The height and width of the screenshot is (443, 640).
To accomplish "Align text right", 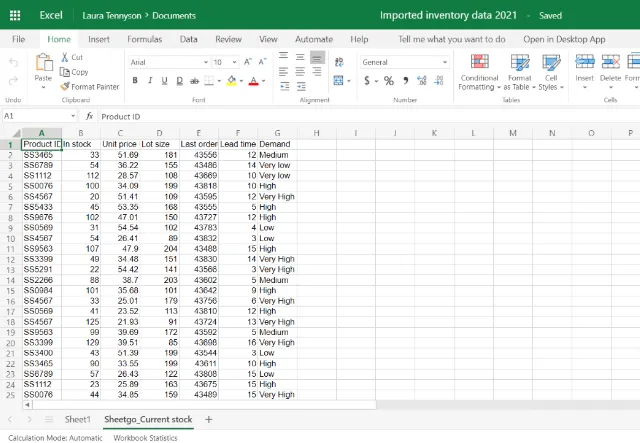I will tap(316, 72).
